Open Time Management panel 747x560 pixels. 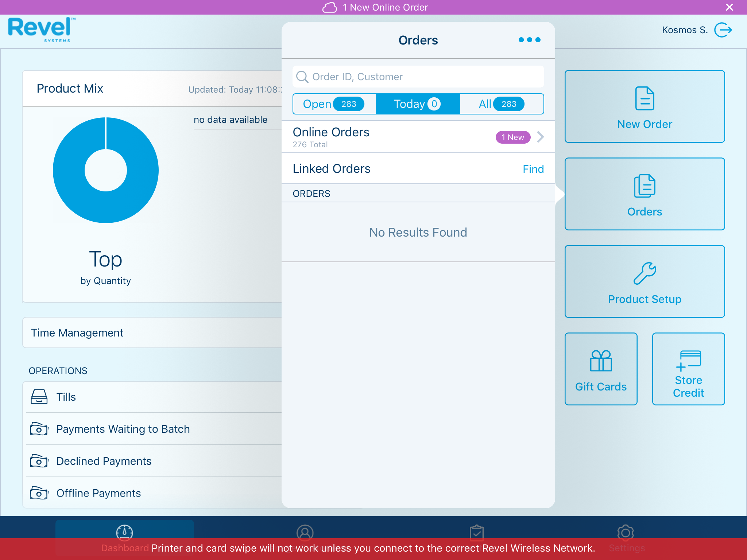click(x=152, y=332)
